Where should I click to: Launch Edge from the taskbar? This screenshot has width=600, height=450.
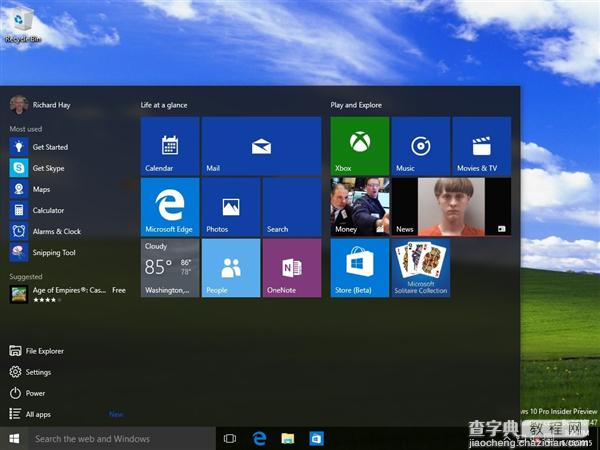(x=259, y=439)
